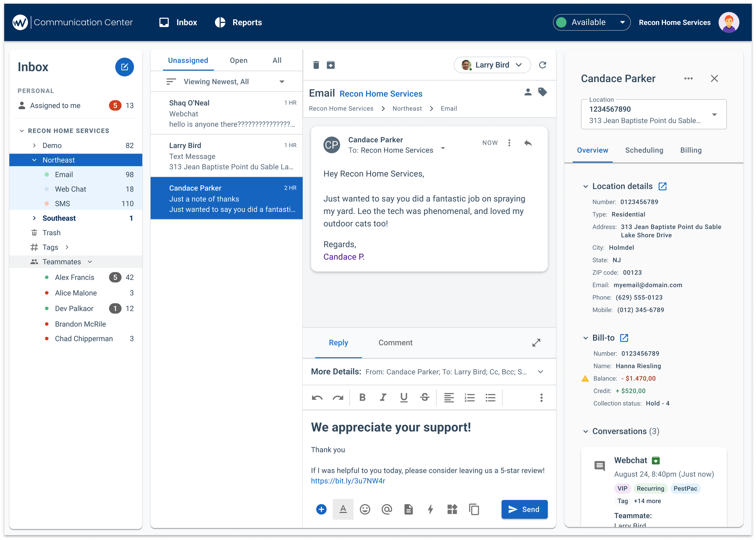Viewport: 756px width, 540px height.
Task: Open the bit.ly review link
Action: point(348,481)
